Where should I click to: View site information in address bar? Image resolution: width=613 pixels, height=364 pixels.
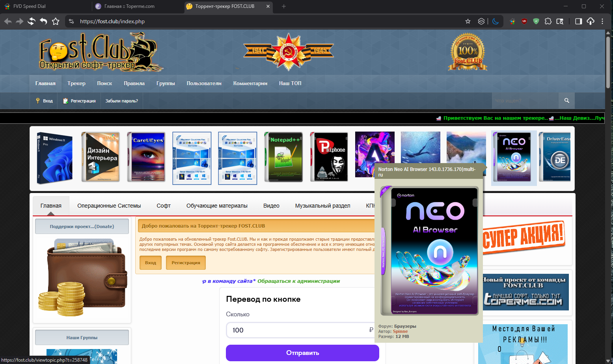click(71, 21)
